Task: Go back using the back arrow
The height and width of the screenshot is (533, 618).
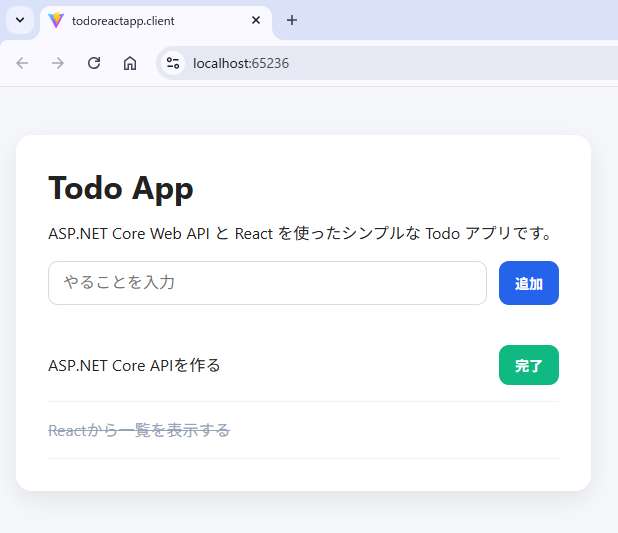Action: pyautogui.click(x=22, y=63)
